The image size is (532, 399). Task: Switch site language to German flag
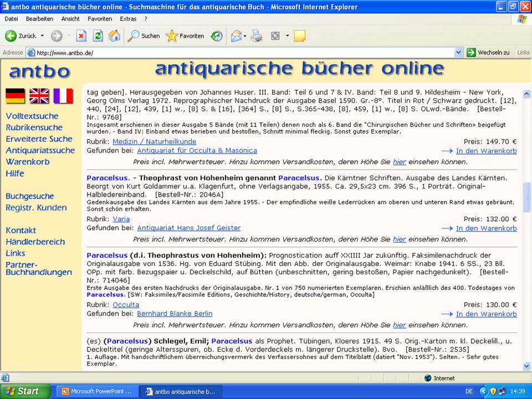[16, 96]
